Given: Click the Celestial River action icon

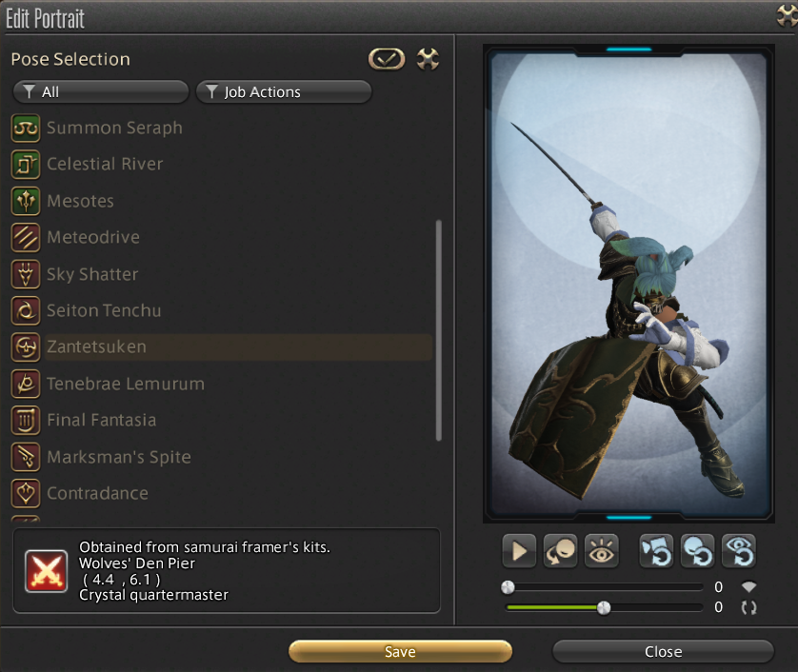Looking at the screenshot, I should 26,165.
